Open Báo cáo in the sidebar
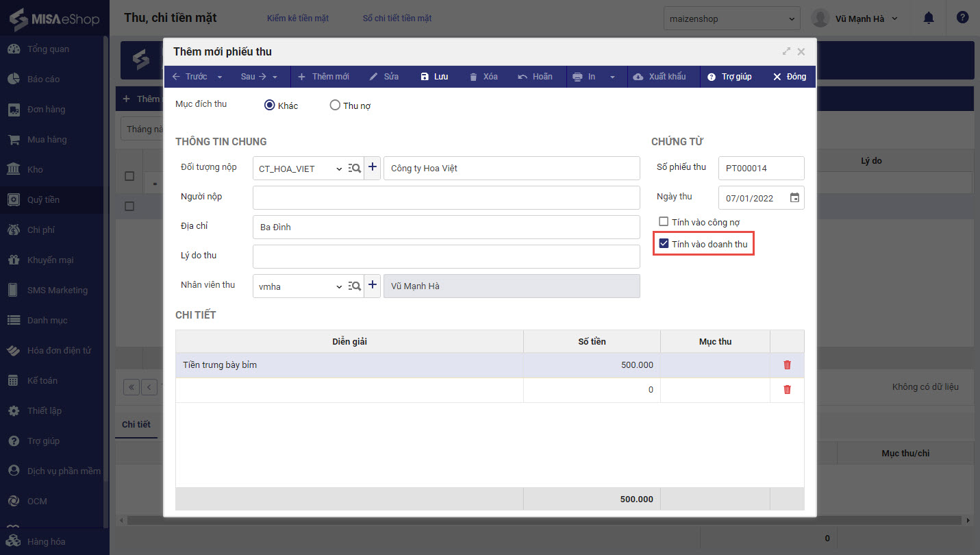Image resolution: width=980 pixels, height=555 pixels. [43, 79]
